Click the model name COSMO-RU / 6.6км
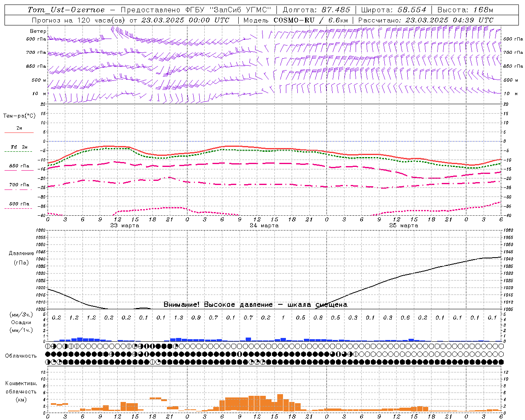Viewport: 525px width, 420px height. click(311, 20)
